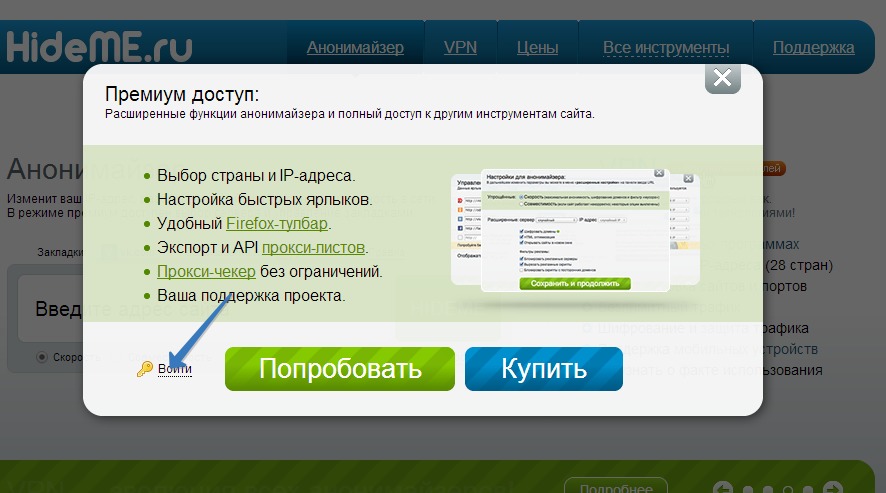Open the VPN menu item
The image size is (886, 493).
460,47
